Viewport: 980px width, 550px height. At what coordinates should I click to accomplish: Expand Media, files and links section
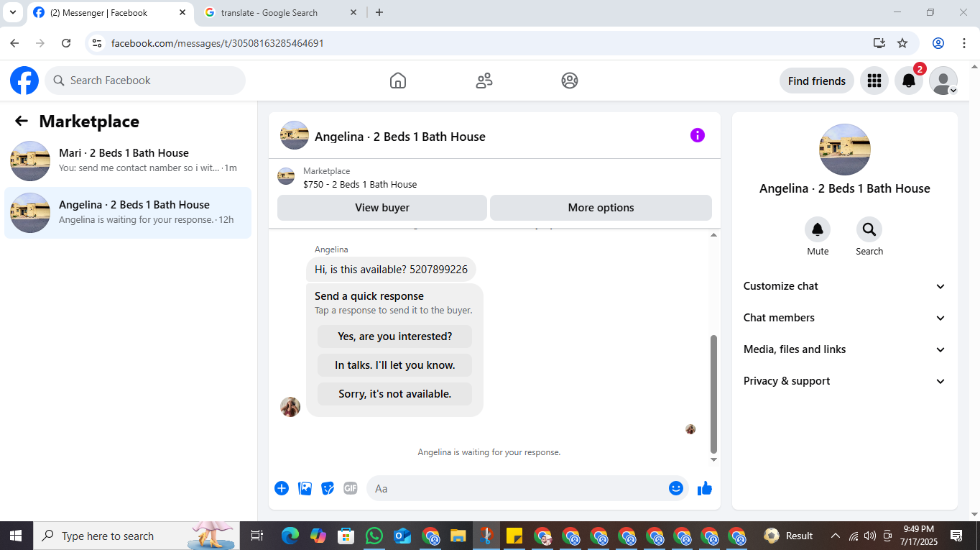tap(845, 349)
